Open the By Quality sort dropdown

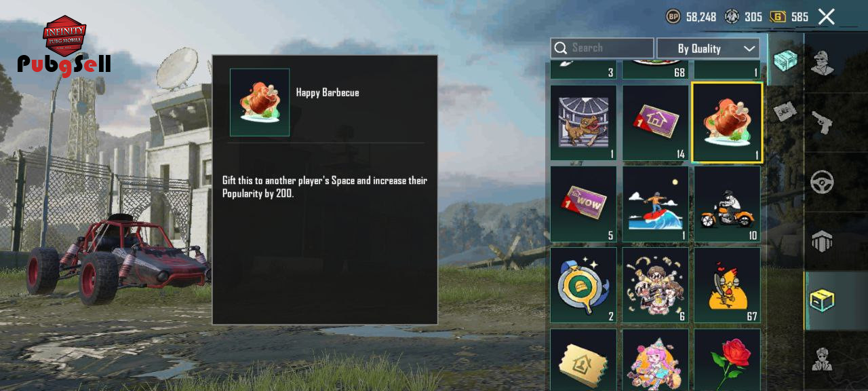pos(708,48)
